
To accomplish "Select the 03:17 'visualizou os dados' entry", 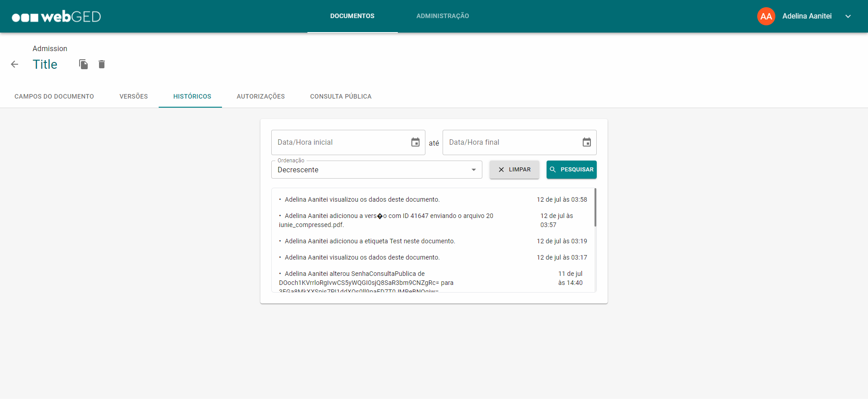I will tap(433, 257).
